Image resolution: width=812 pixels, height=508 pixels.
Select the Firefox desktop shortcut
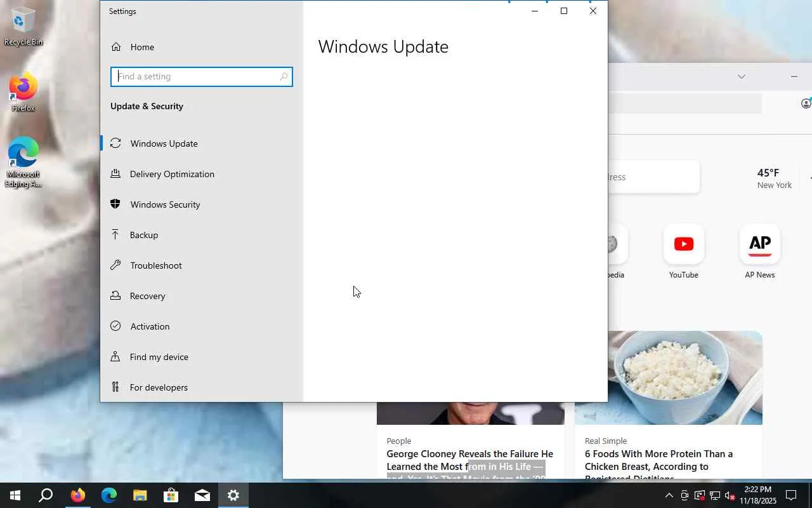(x=23, y=93)
